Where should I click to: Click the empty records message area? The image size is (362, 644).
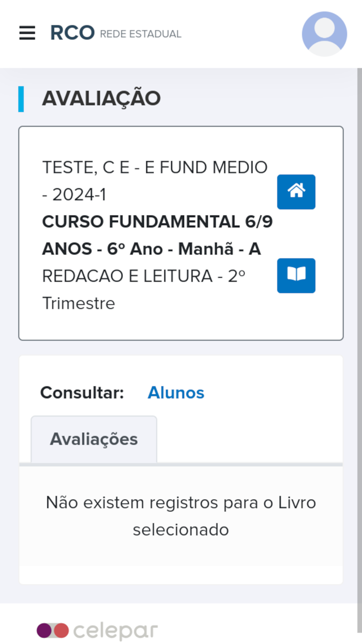pyautogui.click(x=181, y=516)
